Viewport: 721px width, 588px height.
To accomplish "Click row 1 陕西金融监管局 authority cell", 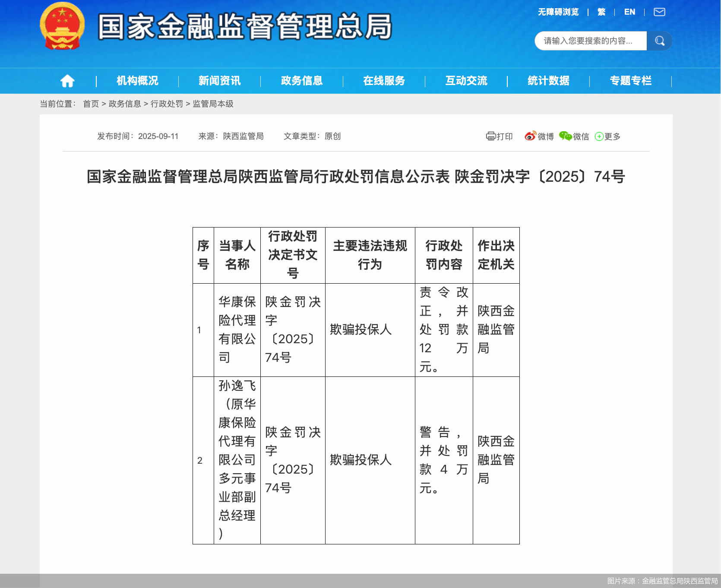I will (496, 330).
